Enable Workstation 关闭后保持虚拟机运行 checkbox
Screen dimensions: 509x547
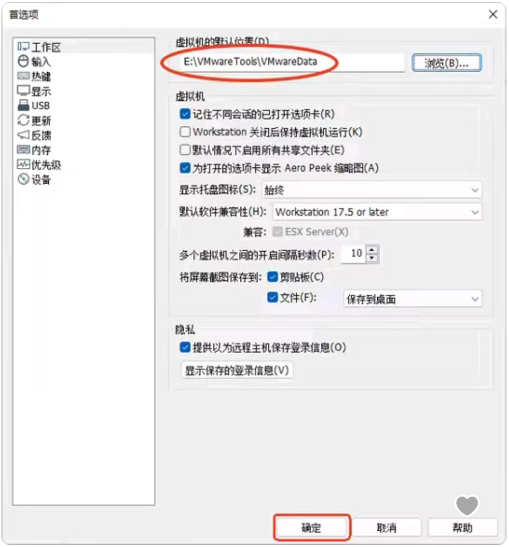[x=185, y=132]
